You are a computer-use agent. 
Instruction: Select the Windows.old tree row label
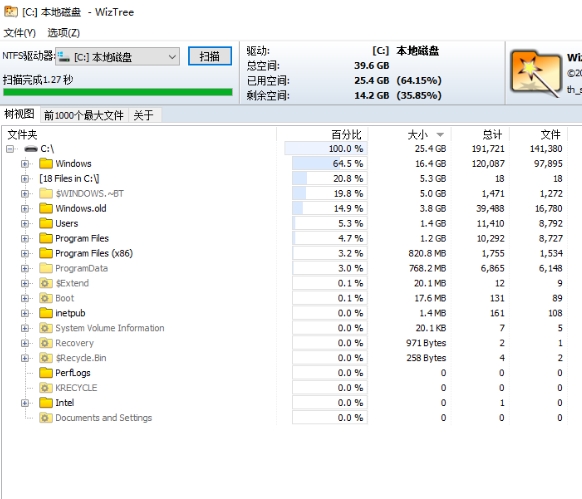tap(81, 208)
